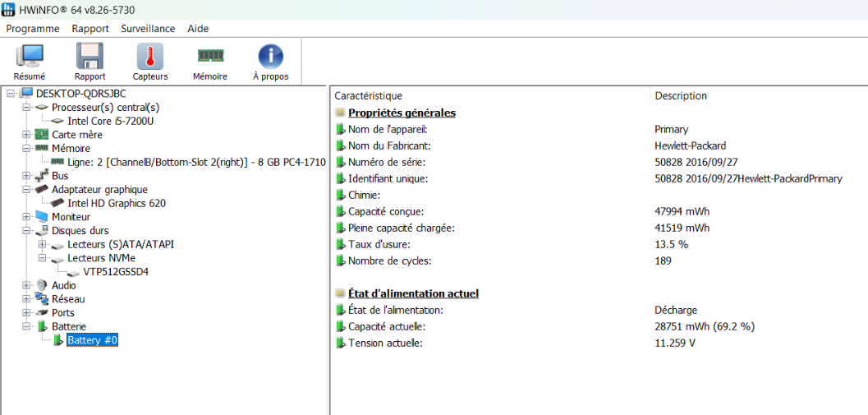This screenshot has width=868, height=415.
Task: Expand the Audio tree node
Action: [x=26, y=285]
